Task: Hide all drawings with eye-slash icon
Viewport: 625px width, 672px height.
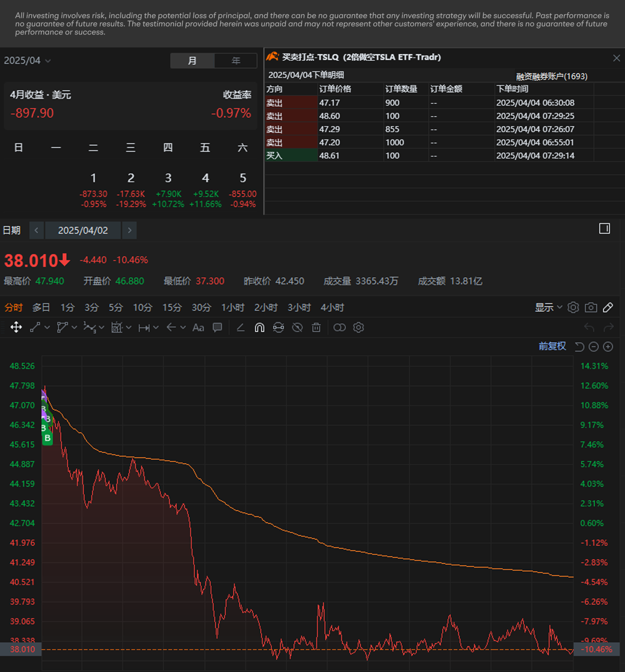Action: tap(297, 327)
